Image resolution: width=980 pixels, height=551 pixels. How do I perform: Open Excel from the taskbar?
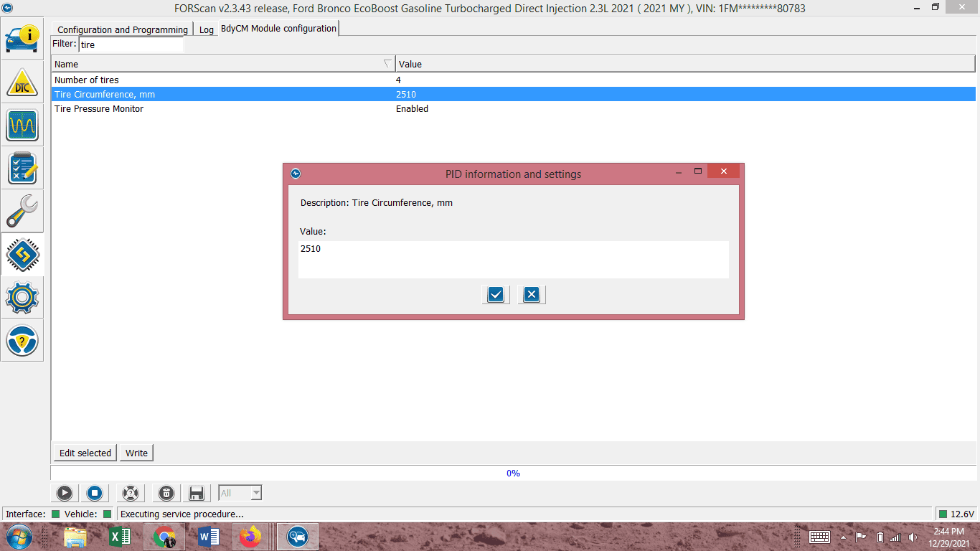pyautogui.click(x=120, y=537)
